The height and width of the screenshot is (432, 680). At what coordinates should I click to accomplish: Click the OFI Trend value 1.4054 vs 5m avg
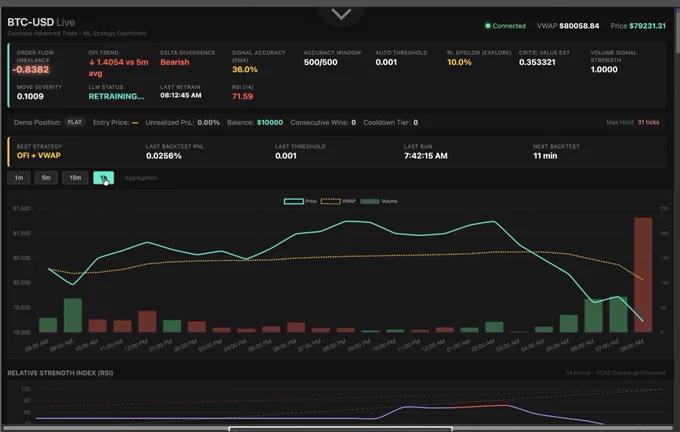pos(118,68)
